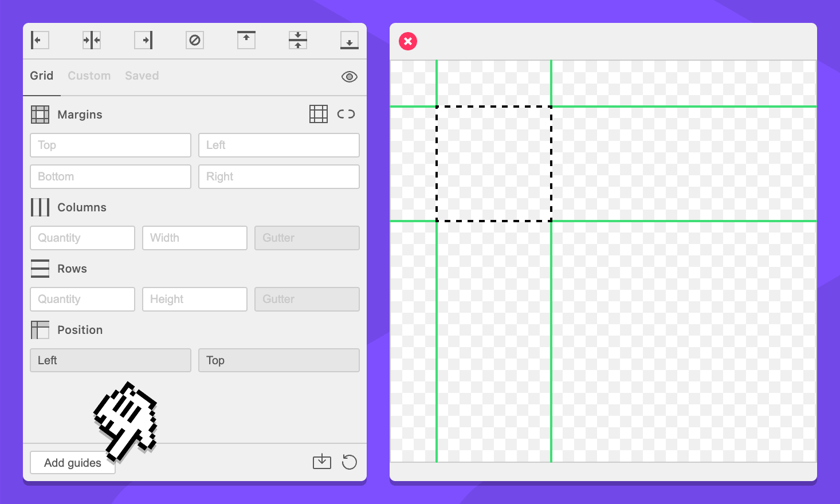Screen dimensions: 840x504
Task: Click the add guide to bottom edge icon
Action: tap(350, 40)
